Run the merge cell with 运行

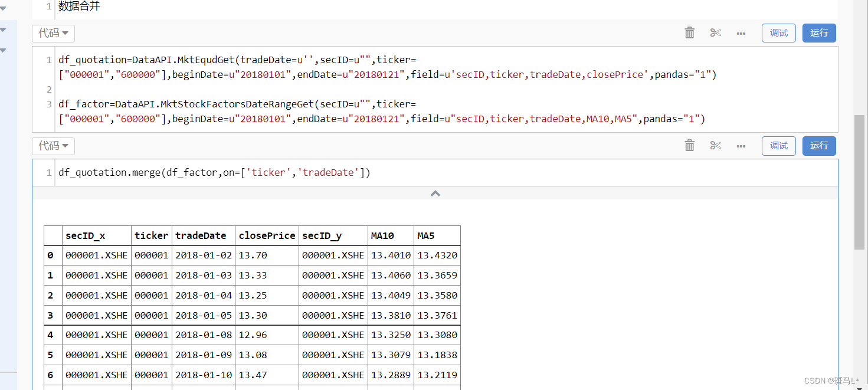(819, 146)
